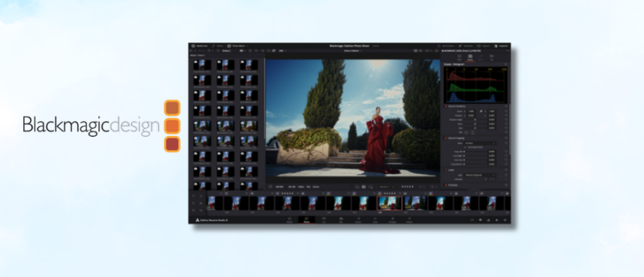Switch to the Photo tab in Inspector
This screenshot has width=644, height=277.
click(471, 57)
